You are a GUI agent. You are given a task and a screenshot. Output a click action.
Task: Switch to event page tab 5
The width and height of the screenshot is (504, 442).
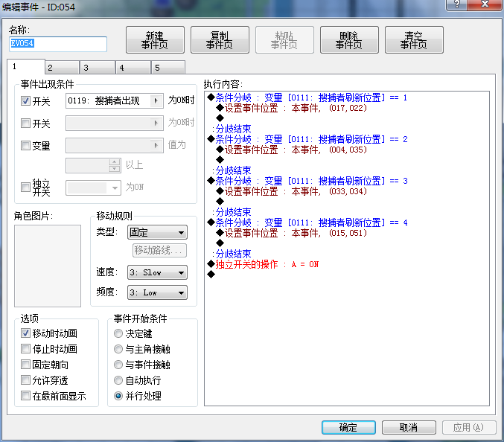[x=168, y=68]
